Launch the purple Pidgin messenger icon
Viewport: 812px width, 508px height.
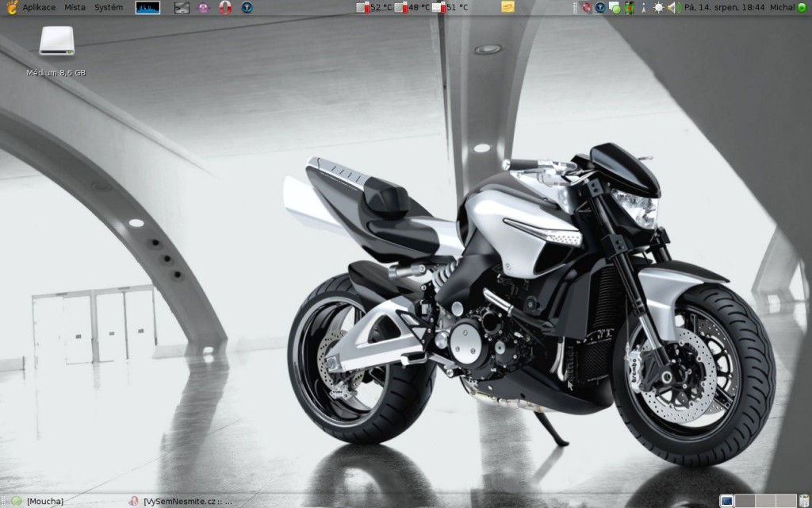pyautogui.click(x=204, y=7)
